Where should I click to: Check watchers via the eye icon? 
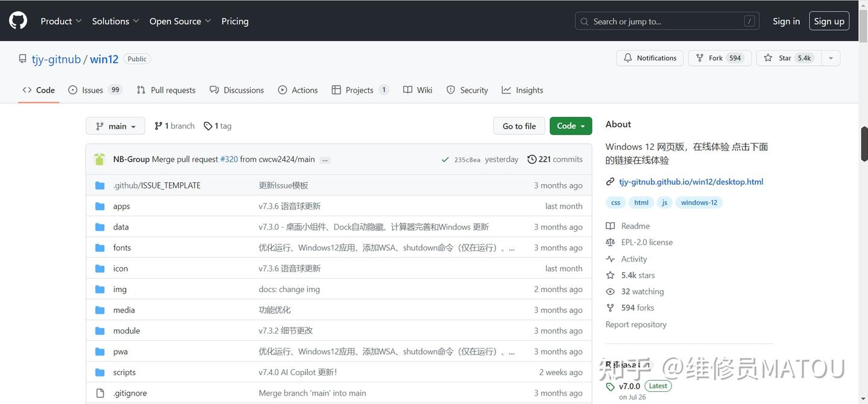pos(610,291)
